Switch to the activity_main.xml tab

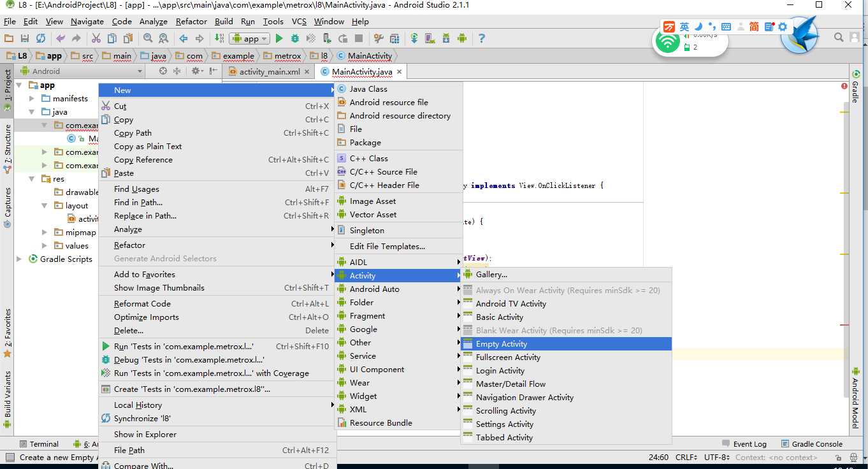click(x=269, y=72)
